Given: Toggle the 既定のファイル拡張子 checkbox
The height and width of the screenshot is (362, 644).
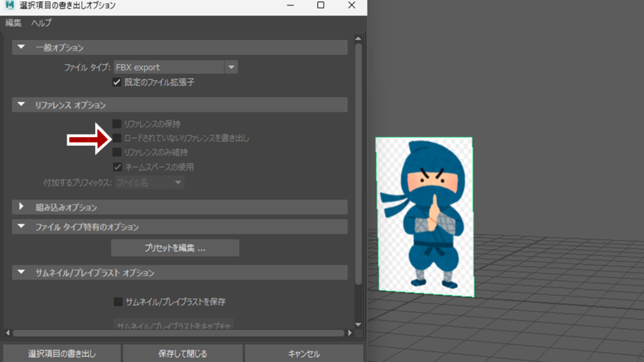Looking at the screenshot, I should point(117,82).
